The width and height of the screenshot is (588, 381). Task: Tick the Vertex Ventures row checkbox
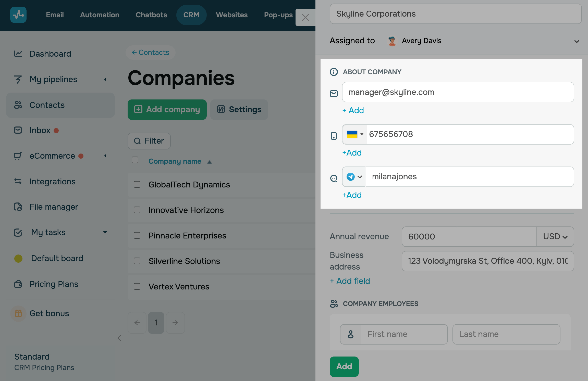click(x=137, y=286)
